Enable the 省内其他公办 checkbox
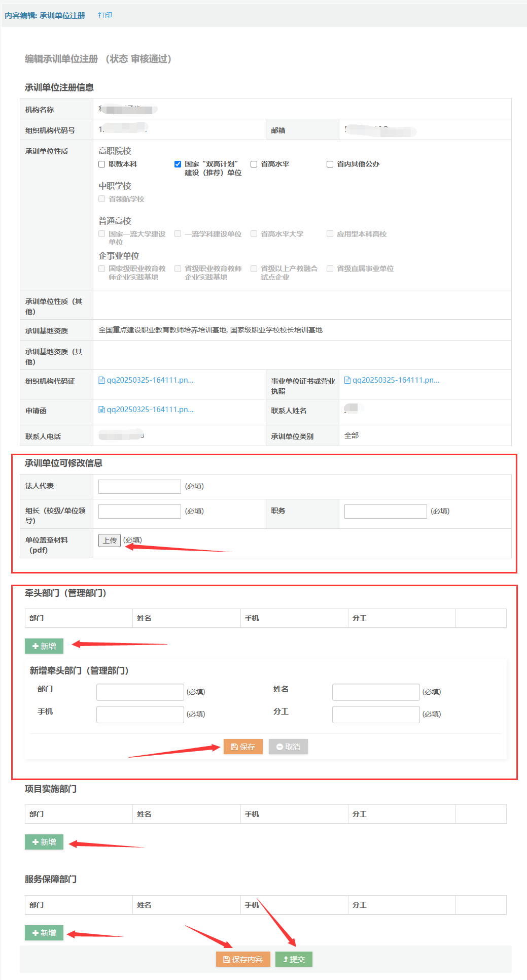The height and width of the screenshot is (980, 527). [330, 164]
